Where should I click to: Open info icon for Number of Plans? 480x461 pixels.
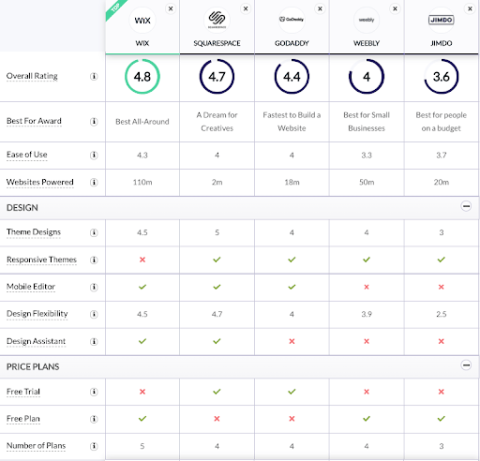[94, 446]
